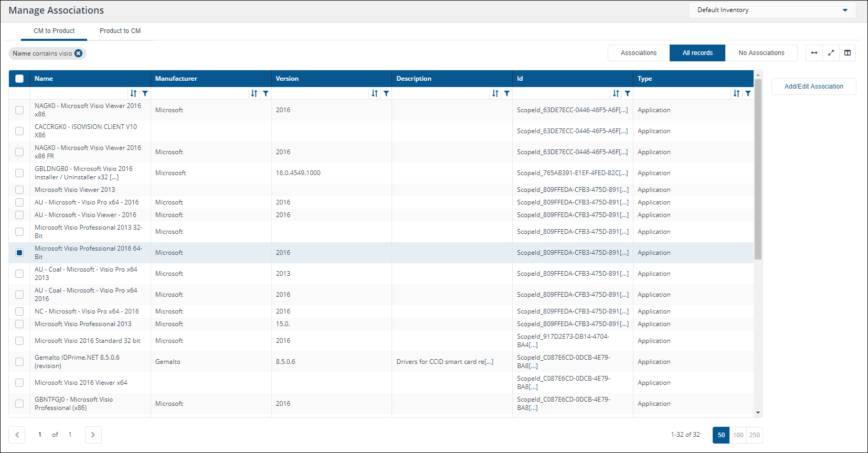Screen dimensions: 868x453
Task: Open the filter icon for Manufacturer column
Action: (266, 93)
